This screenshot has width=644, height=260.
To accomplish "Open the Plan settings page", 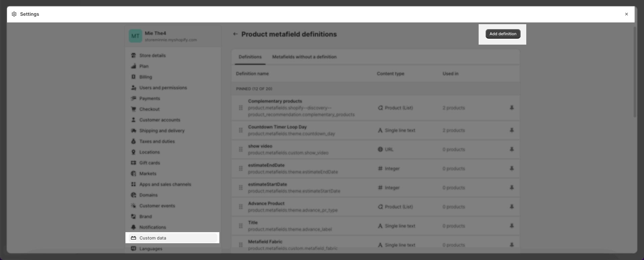I will coord(173,66).
